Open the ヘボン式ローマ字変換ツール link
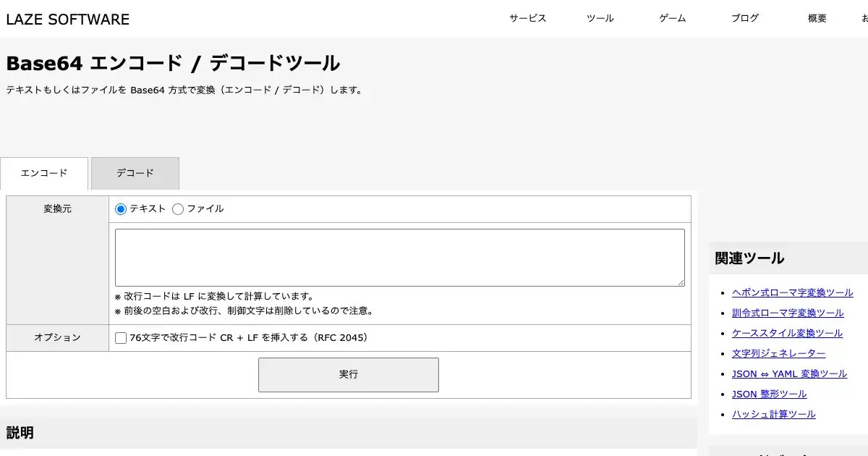868x456 pixels. pyautogui.click(x=792, y=292)
